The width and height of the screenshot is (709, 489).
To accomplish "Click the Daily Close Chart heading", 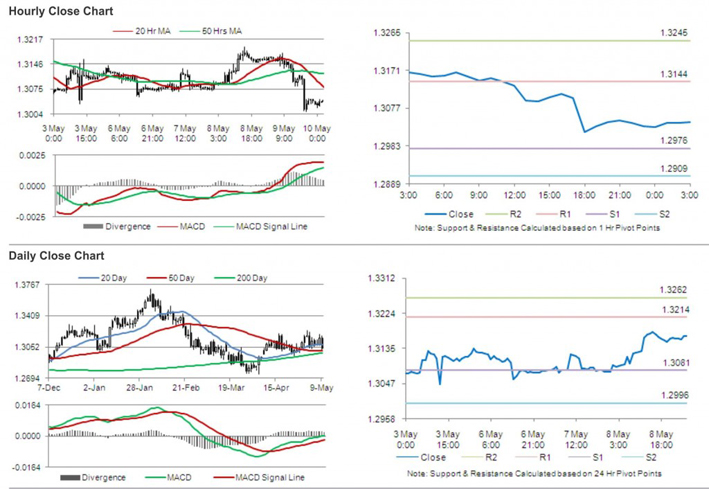I will (x=55, y=256).
